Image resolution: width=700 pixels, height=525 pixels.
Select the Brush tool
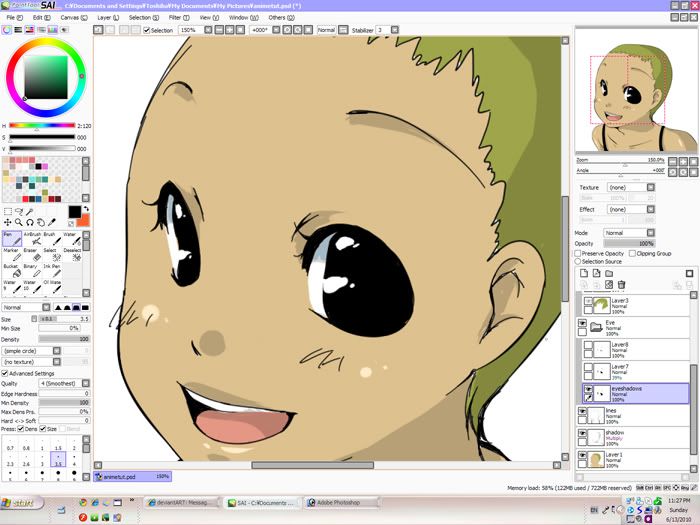click(x=52, y=239)
